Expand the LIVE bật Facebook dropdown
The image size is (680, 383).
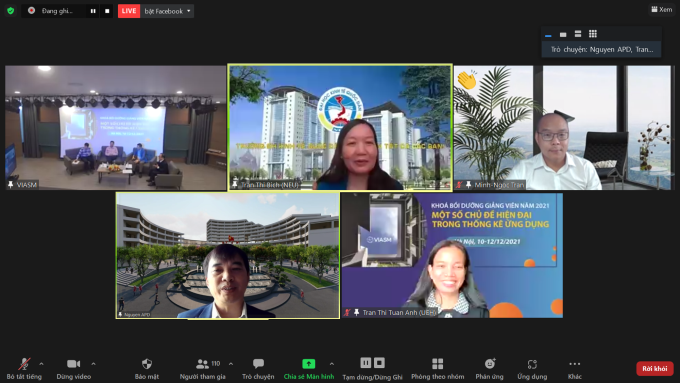click(x=189, y=11)
